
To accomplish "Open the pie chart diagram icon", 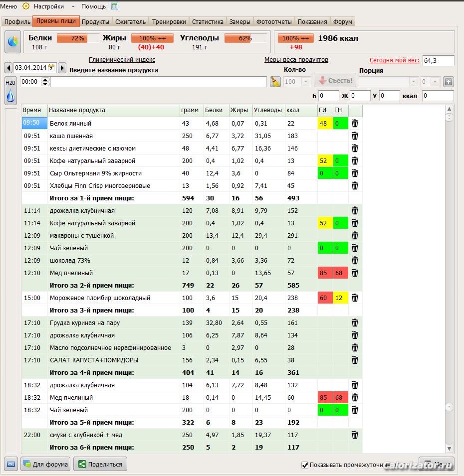I will point(13,41).
